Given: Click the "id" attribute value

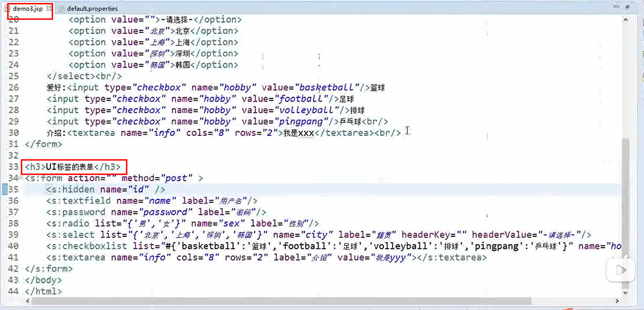Looking at the screenshot, I should (138, 190).
